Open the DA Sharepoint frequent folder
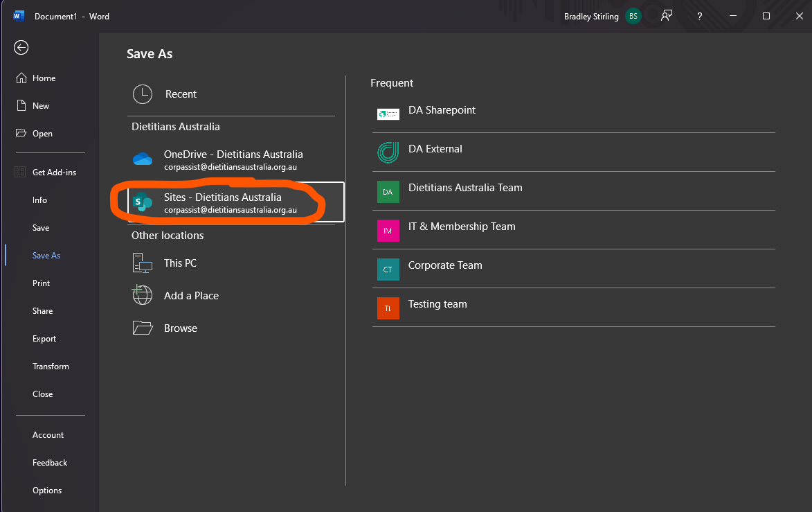The height and width of the screenshot is (512, 812). click(442, 109)
